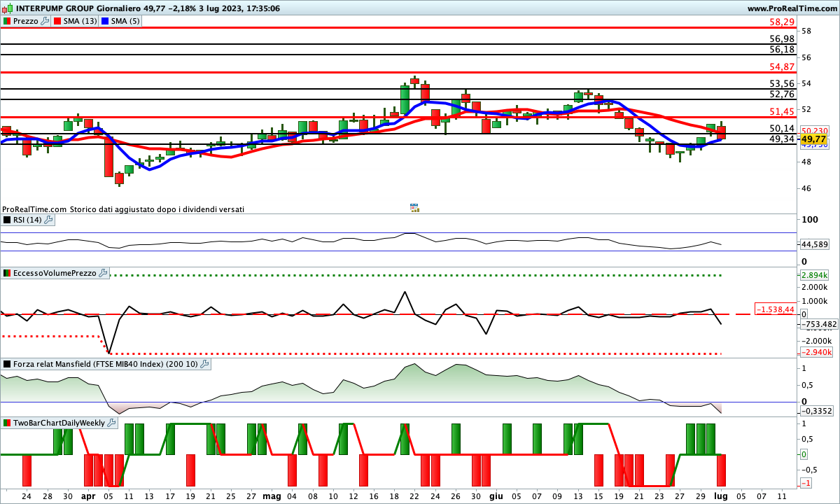Open RSI (14) settings wrench
The image size is (840, 504).
(x=48, y=220)
